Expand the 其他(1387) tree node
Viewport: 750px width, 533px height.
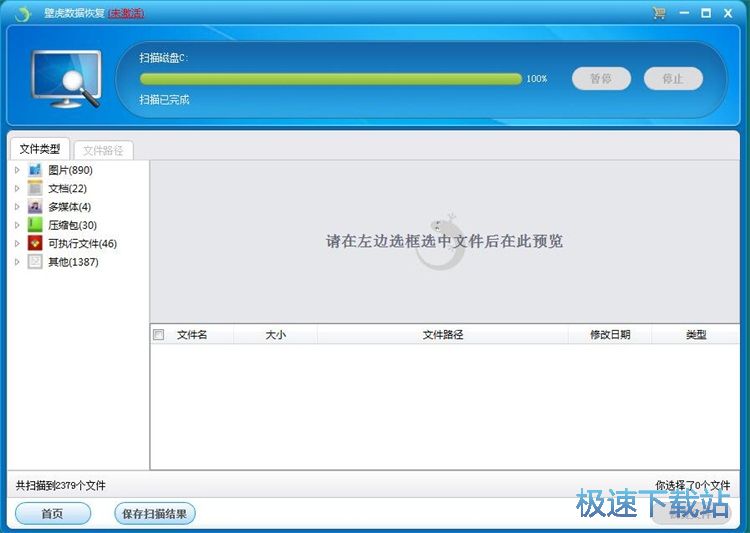tap(17, 262)
